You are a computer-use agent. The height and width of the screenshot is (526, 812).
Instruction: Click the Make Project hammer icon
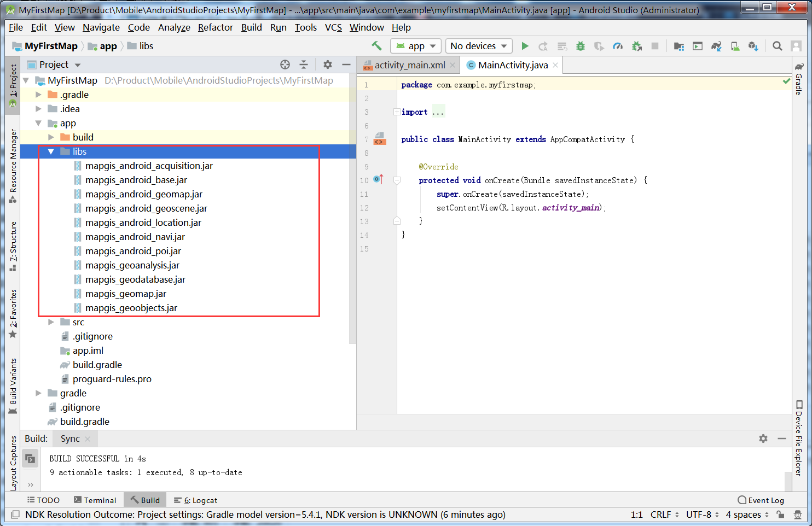376,46
